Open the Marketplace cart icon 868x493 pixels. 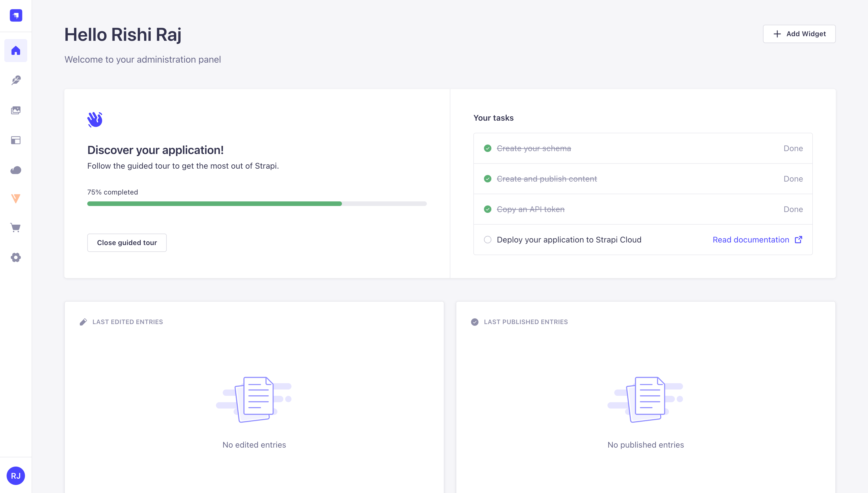click(16, 227)
